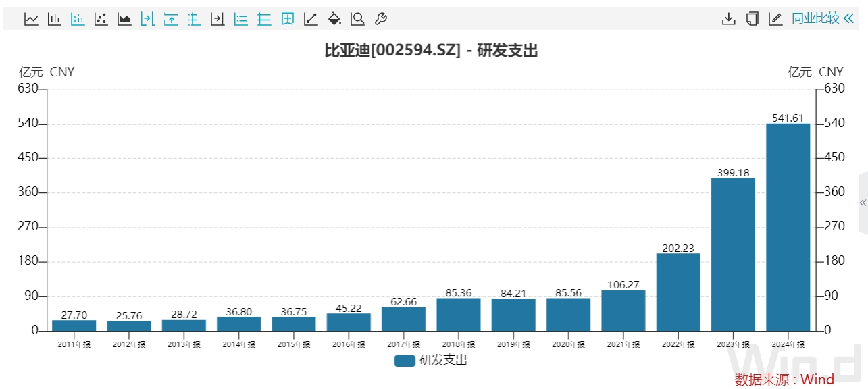The height and width of the screenshot is (389, 868).
Task: Switch to scatter plot chart icon
Action: click(101, 19)
